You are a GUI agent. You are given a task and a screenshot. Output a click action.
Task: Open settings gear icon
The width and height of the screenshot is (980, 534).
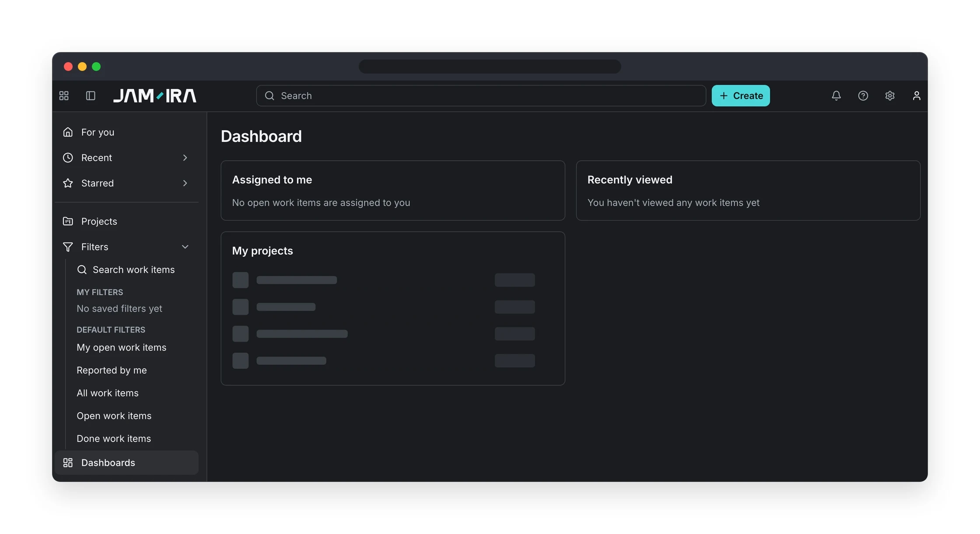[x=890, y=95]
